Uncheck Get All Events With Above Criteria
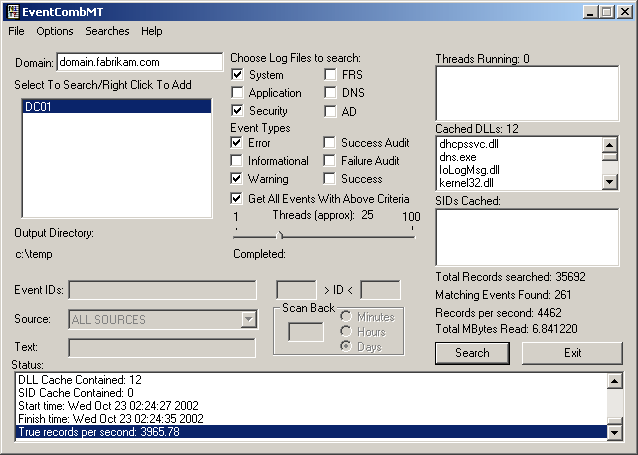 click(x=237, y=199)
